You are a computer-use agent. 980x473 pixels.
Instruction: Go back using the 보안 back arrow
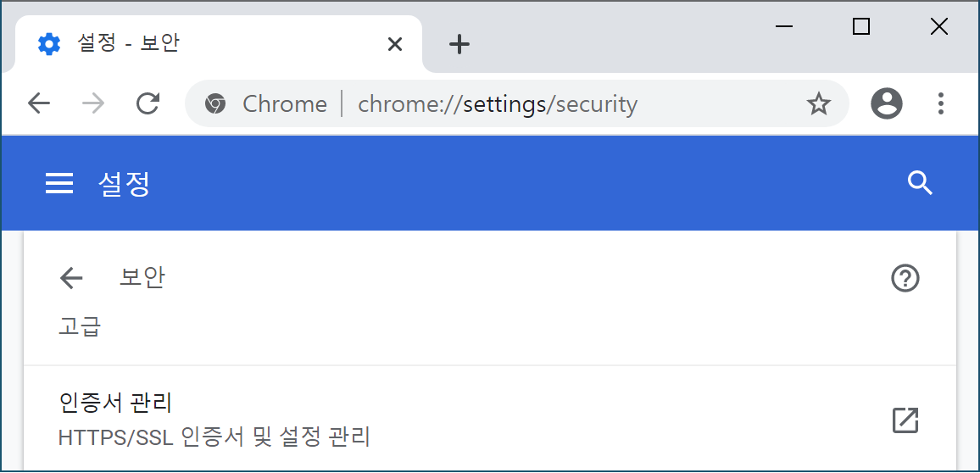click(71, 278)
